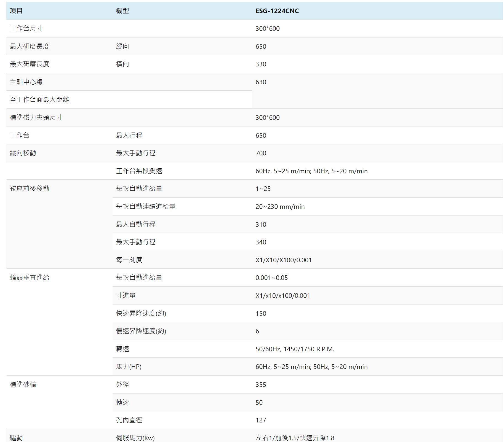Click the 橫向 cell
Image resolution: width=504 pixels, height=442 pixels.
point(122,64)
